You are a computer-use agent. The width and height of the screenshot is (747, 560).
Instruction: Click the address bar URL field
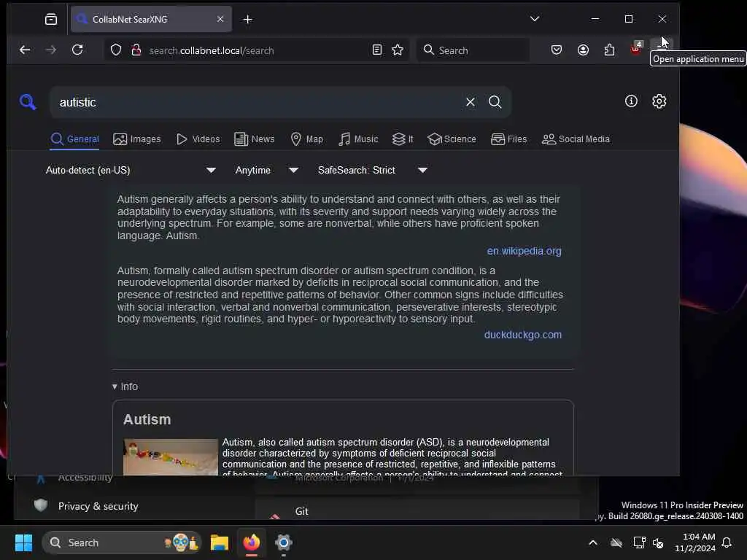pyautogui.click(x=258, y=50)
